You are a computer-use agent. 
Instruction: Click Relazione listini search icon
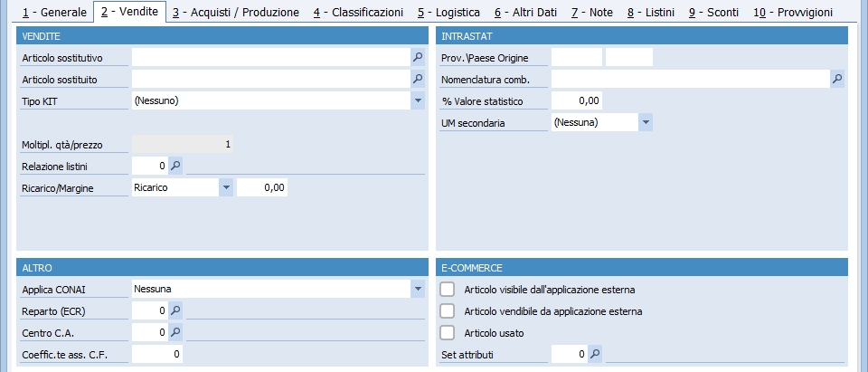175,166
